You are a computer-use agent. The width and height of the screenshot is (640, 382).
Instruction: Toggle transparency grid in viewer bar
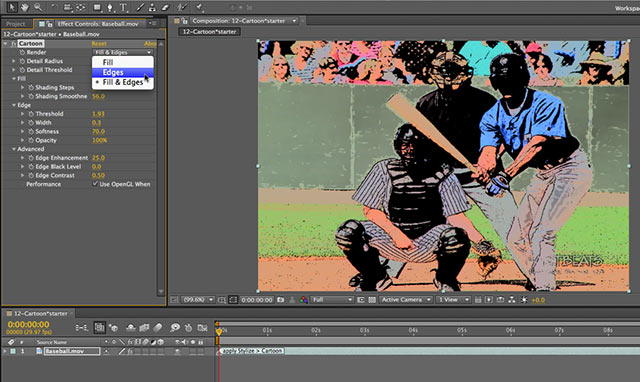tap(372, 300)
